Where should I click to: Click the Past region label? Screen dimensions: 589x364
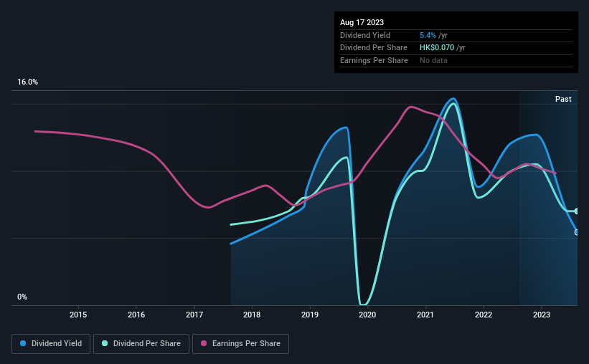563,99
